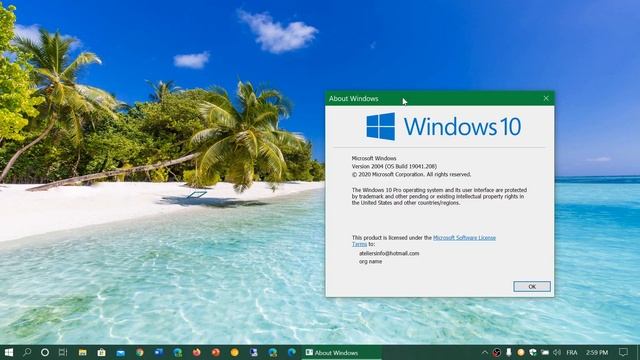This screenshot has width=640, height=360.
Task: Click the 'org name' text
Action: point(371,262)
